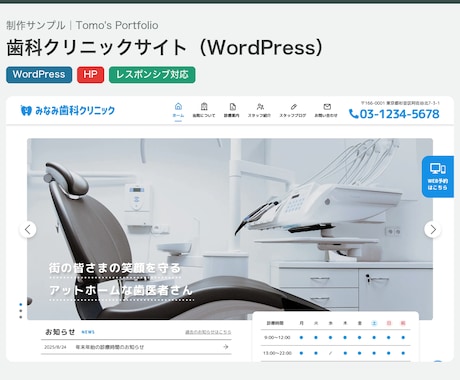Click the アットホームな歯医者さん hero caption
The height and width of the screenshot is (380, 460).
click(x=121, y=290)
